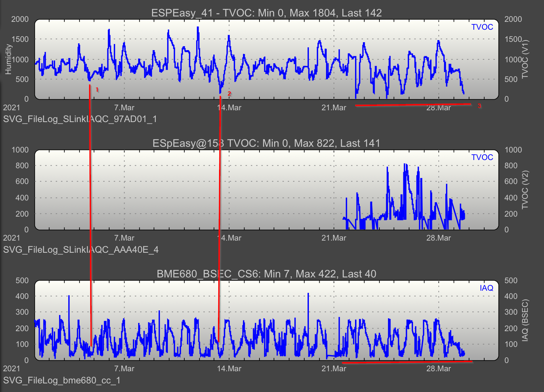Click the ESPEasy_41 - TVOC plot title
The image size is (544, 392).
click(267, 13)
